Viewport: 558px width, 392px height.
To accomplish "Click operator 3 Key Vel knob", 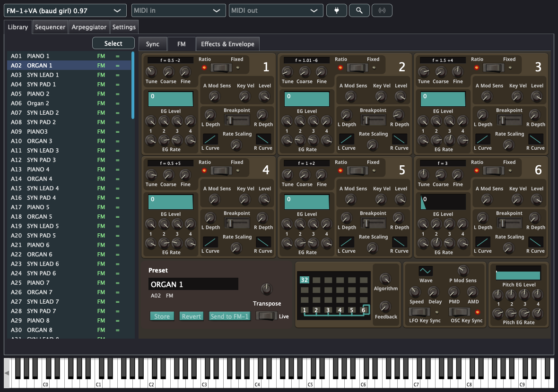I will coord(517,96).
